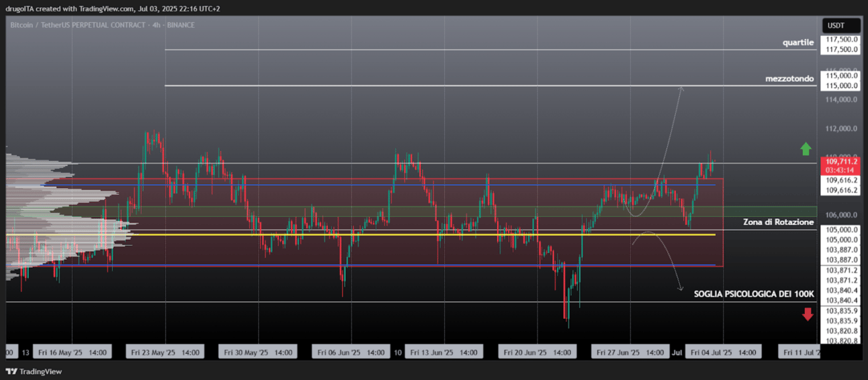
Task: Open the USDT currency selector
Action: (840, 26)
